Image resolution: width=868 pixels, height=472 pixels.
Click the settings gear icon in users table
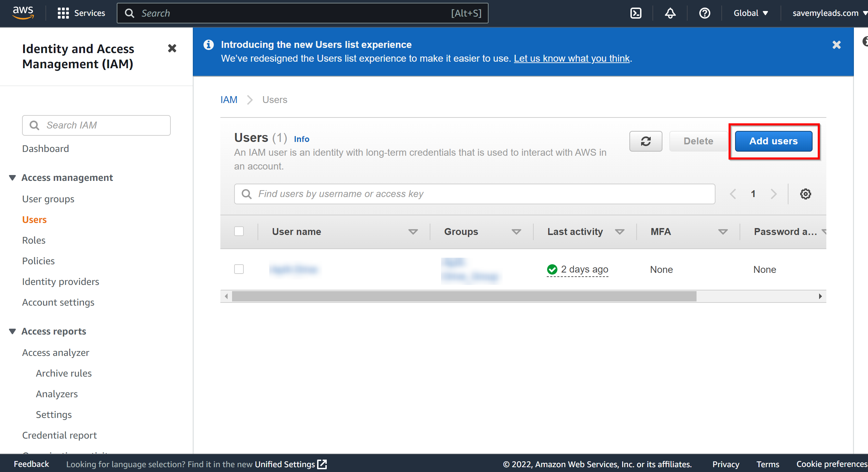(x=806, y=194)
